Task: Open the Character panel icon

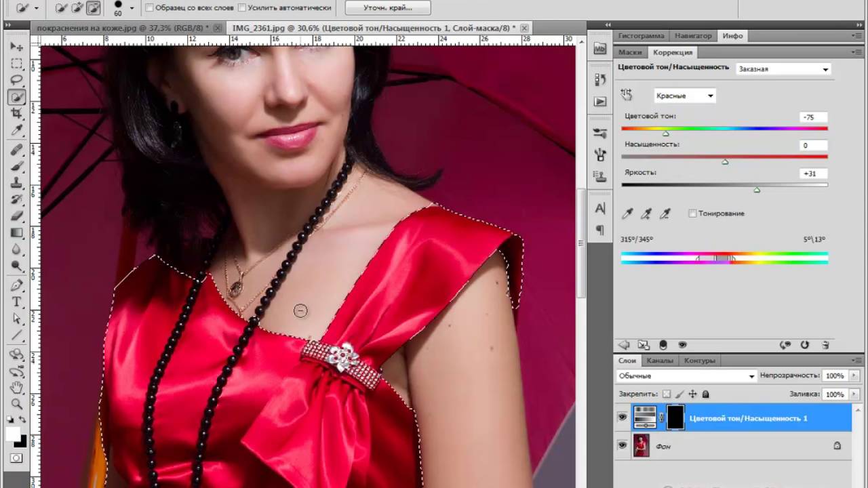Action: click(x=600, y=209)
